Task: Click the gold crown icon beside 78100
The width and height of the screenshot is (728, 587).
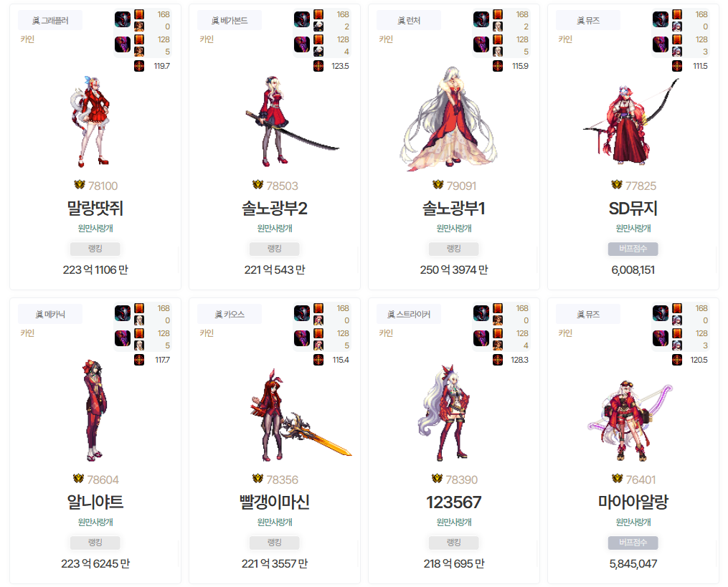Action: click(80, 185)
